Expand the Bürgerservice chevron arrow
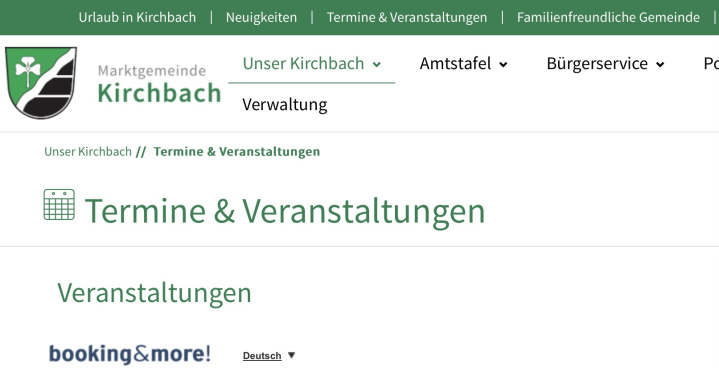 (660, 65)
